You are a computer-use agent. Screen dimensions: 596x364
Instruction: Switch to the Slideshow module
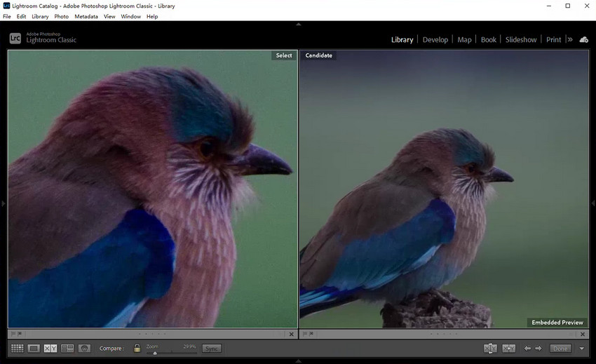521,39
